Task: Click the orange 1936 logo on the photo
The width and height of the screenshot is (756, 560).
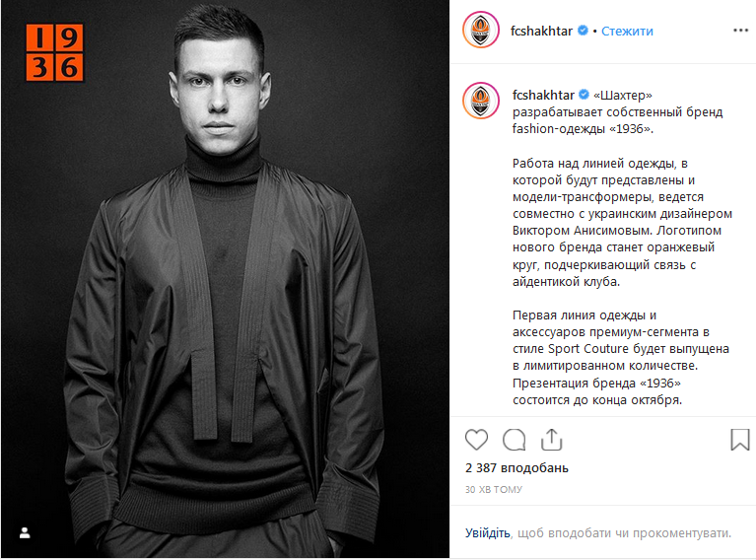Action: (x=54, y=52)
